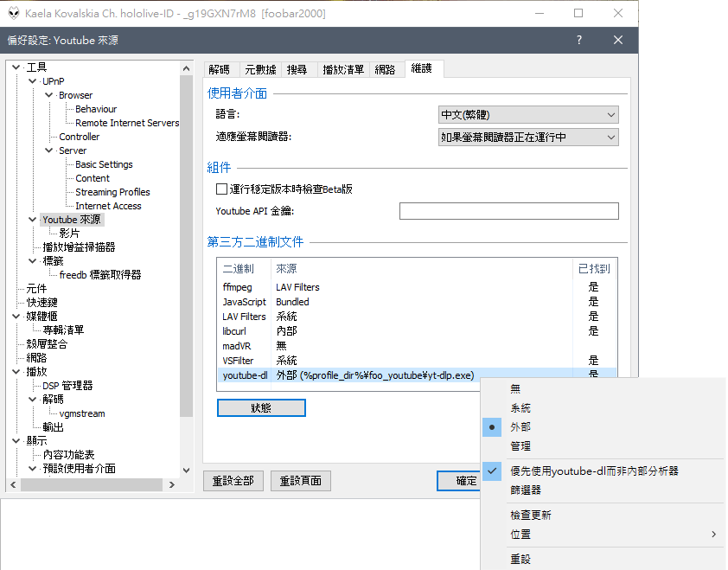Click the tree horizontal scrollbar right arrow
728x570 pixels.
pos(172,484)
